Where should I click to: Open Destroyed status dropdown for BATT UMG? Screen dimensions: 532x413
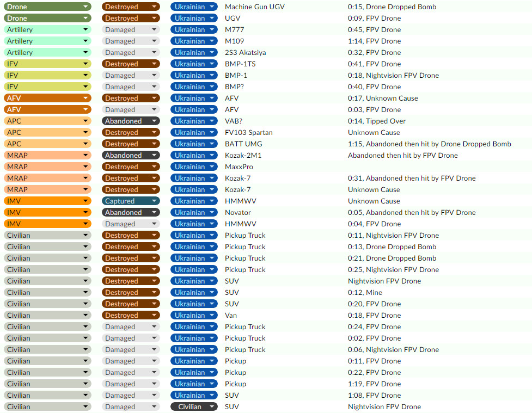tap(131, 144)
